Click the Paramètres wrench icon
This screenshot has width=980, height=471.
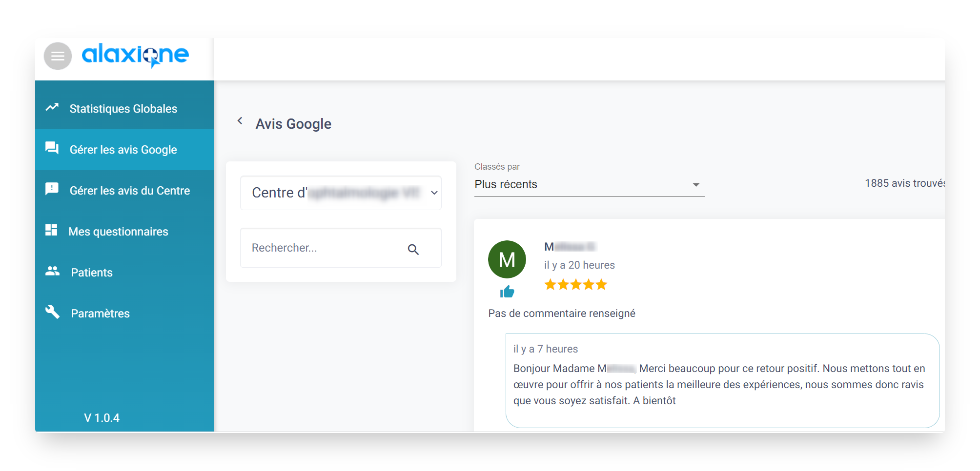[52, 312]
